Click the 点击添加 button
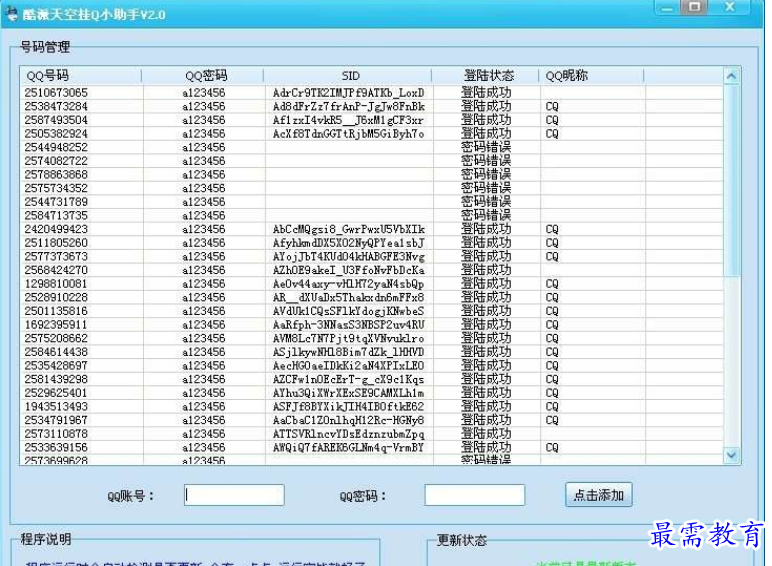Image resolution: width=772 pixels, height=566 pixels. tap(599, 495)
